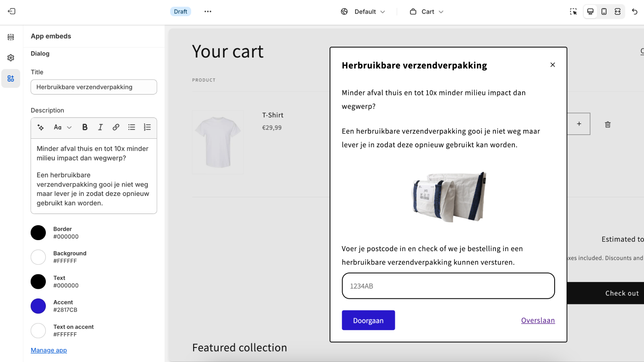Image resolution: width=644 pixels, height=362 pixels.
Task: Open Theme settings via the gear icon
Action: (x=11, y=58)
